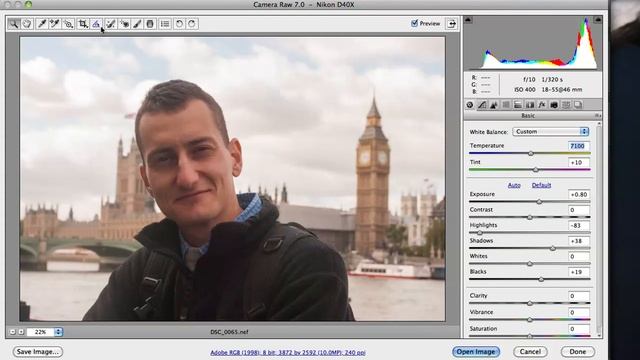640x360 pixels.
Task: Click the Exposure slider handle
Action: click(x=539, y=202)
